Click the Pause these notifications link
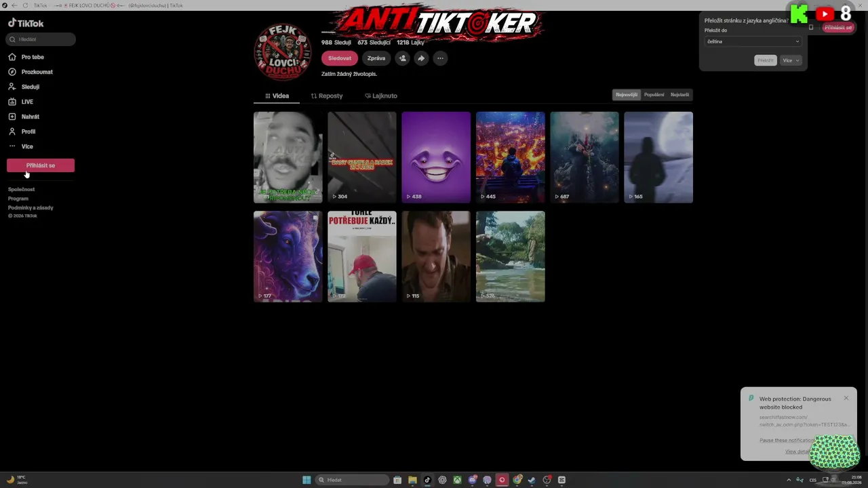This screenshot has height=488, width=868. pyautogui.click(x=786, y=441)
